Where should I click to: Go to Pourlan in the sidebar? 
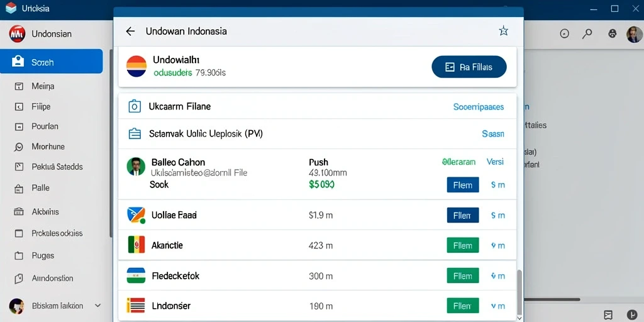(x=45, y=126)
